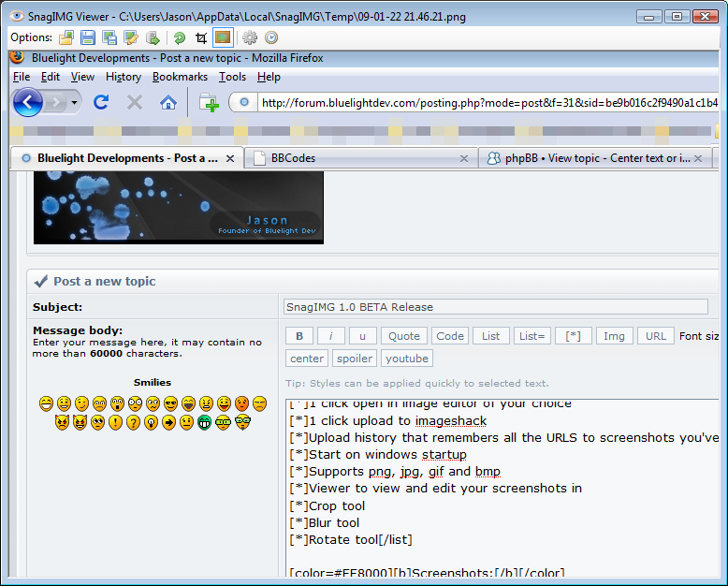Click the Firefox forward arrow
728x586 pixels.
pyautogui.click(x=56, y=102)
